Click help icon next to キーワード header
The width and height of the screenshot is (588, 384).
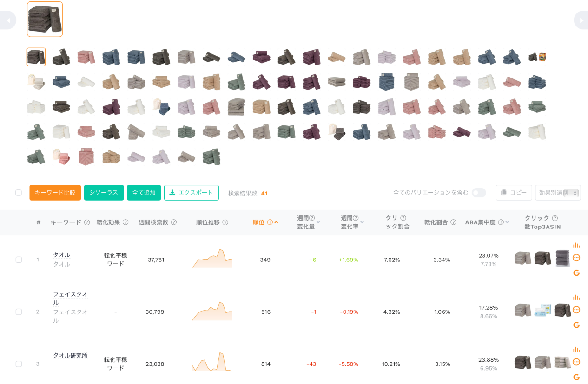tap(87, 222)
